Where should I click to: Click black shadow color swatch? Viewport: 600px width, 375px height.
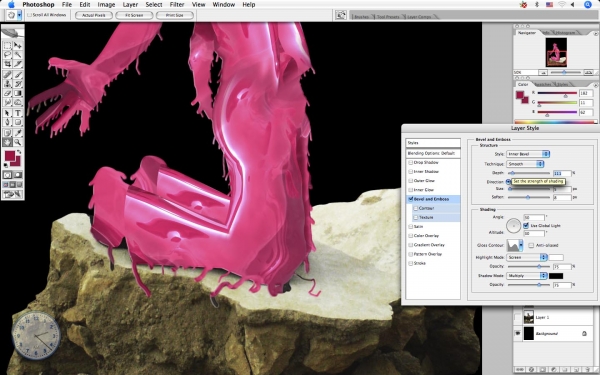point(556,276)
